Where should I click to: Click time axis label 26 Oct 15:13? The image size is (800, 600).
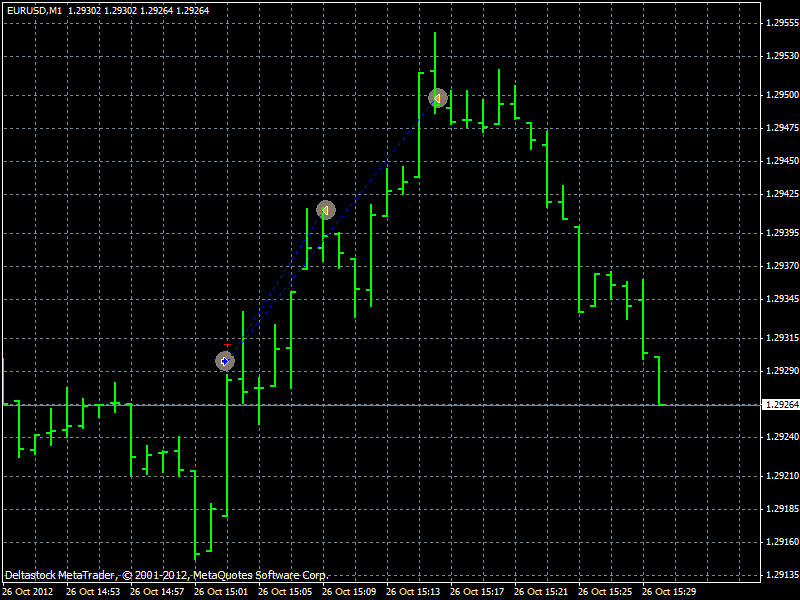pyautogui.click(x=413, y=592)
